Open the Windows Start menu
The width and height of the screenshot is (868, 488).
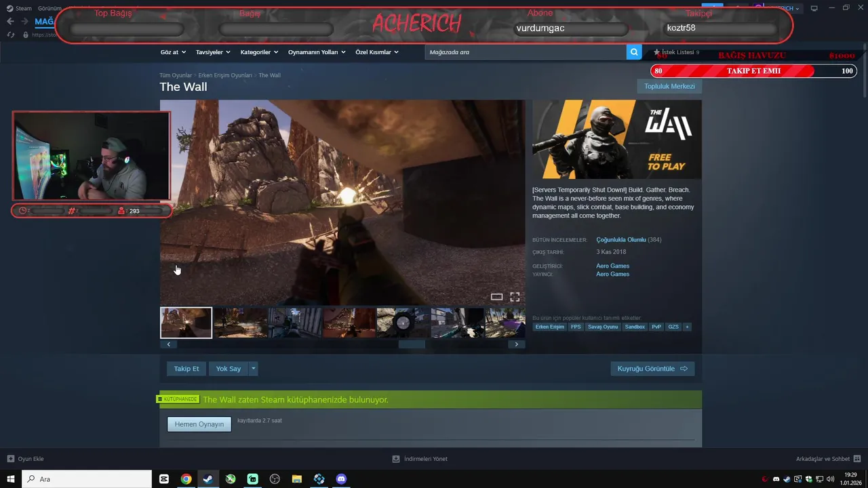pos(11,479)
